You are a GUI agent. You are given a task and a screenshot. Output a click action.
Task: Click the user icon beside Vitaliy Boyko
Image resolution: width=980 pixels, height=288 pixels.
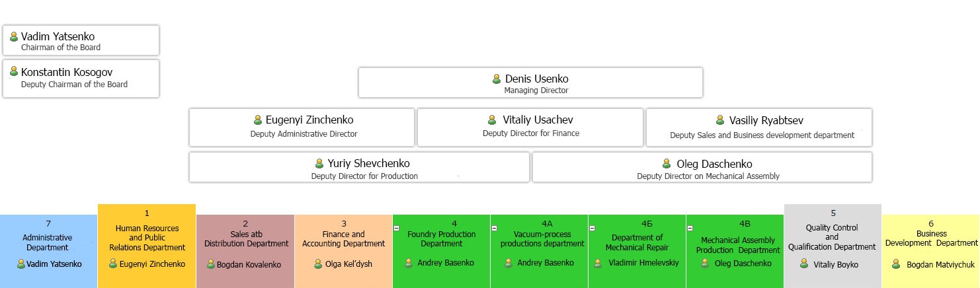[x=804, y=264]
